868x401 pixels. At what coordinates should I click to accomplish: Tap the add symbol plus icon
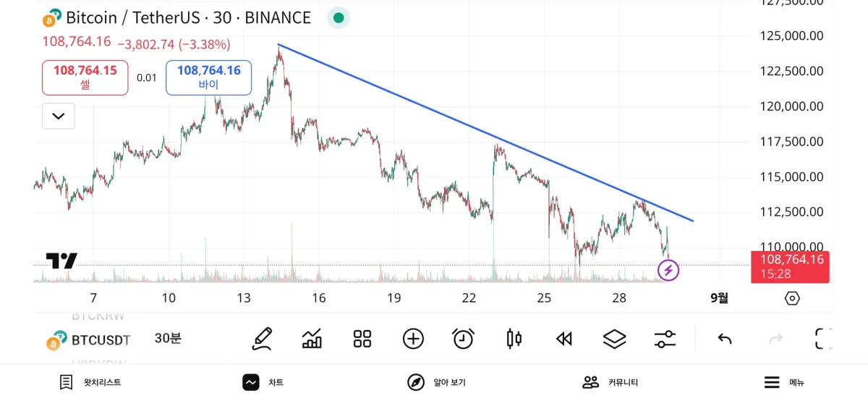413,338
